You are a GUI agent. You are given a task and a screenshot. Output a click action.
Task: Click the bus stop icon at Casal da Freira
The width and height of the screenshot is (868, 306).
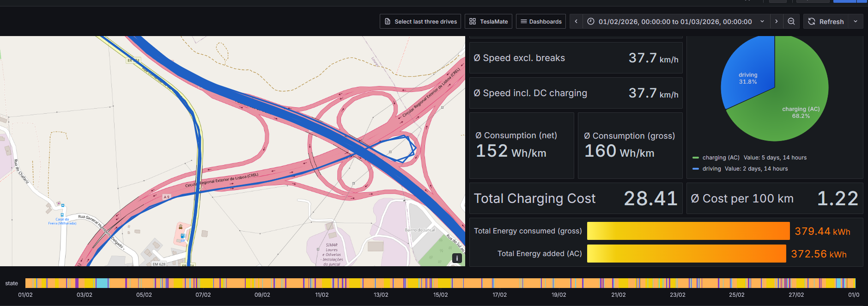(62, 215)
